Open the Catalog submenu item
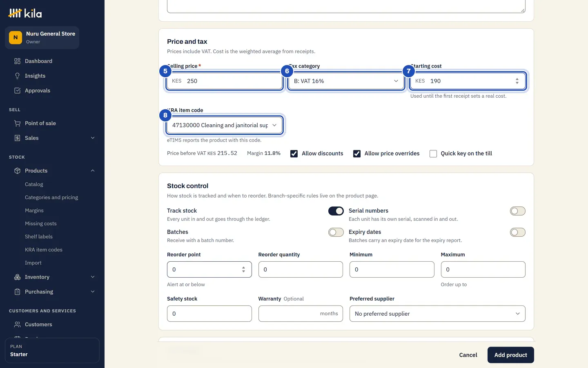This screenshot has height=368, width=588. tap(34, 184)
